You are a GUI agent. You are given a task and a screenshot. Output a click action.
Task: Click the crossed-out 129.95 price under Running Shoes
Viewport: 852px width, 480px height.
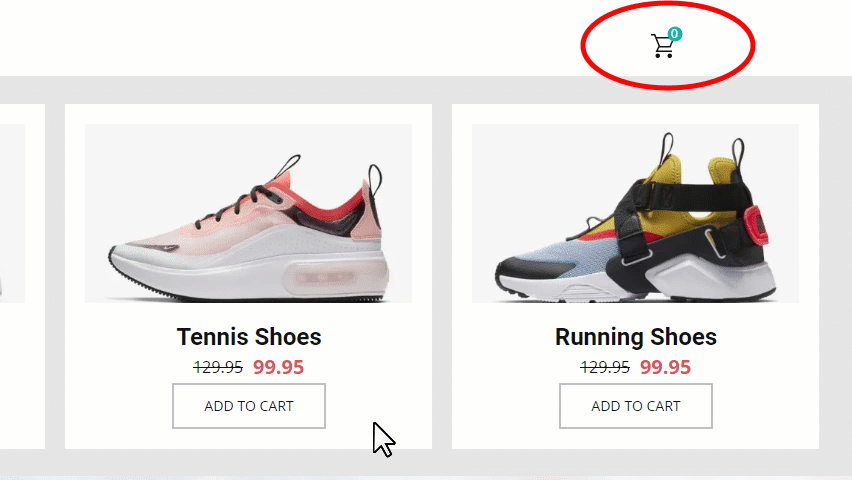[605, 367]
